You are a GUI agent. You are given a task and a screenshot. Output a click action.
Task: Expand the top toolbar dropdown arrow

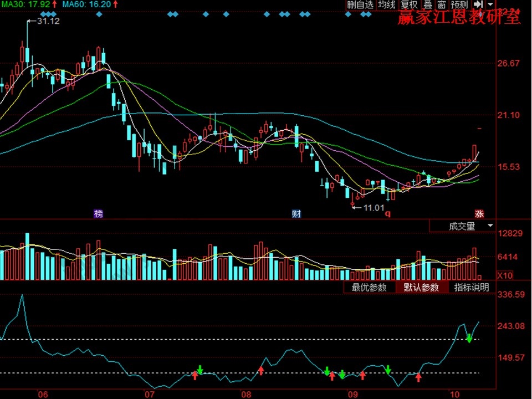click(x=490, y=5)
